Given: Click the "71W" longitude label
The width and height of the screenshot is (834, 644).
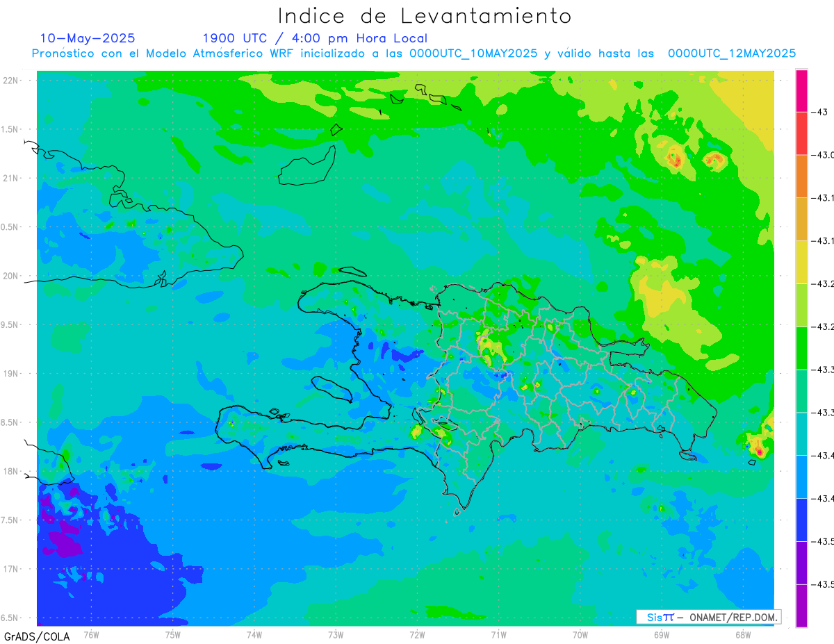Looking at the screenshot, I should (498, 635).
